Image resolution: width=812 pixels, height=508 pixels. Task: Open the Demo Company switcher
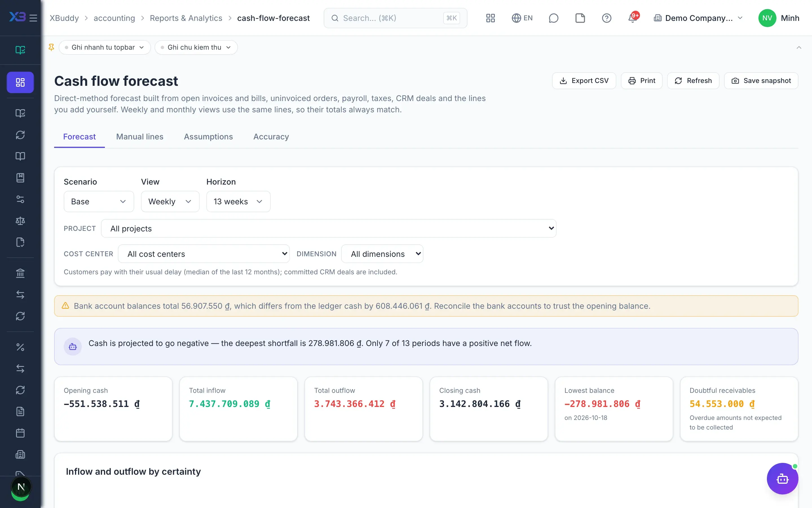tap(698, 18)
